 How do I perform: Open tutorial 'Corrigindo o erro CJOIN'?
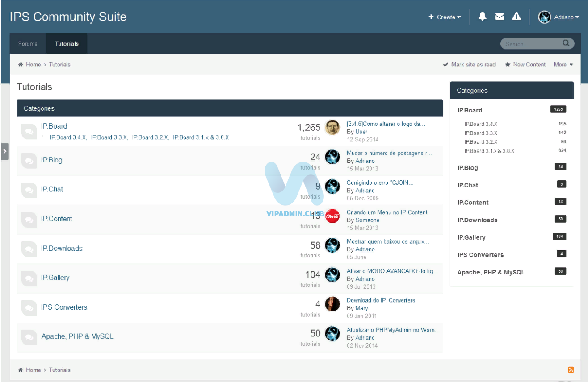[380, 183]
